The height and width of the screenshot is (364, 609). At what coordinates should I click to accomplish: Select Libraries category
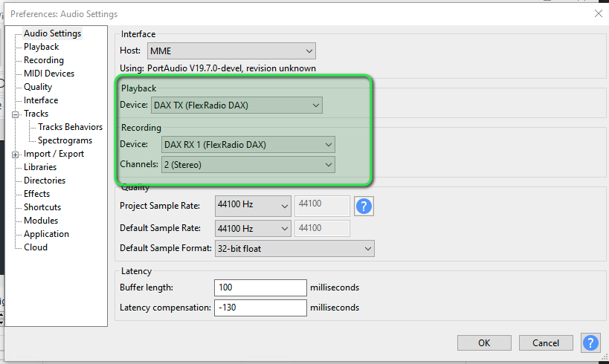[40, 167]
